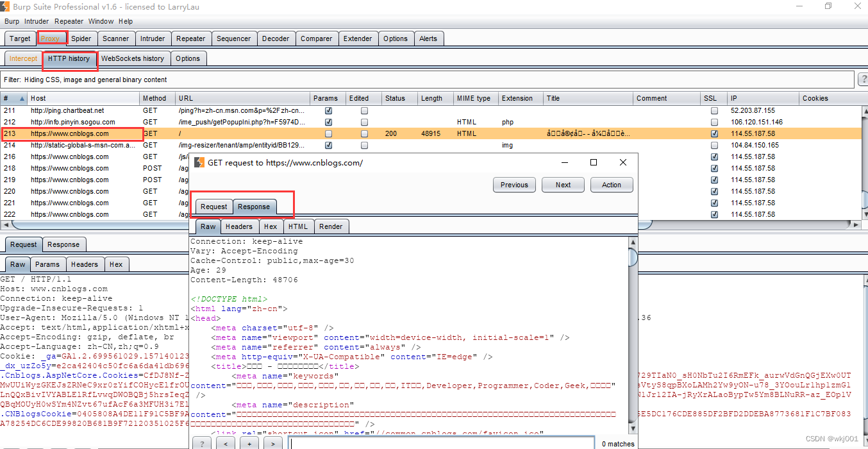Open the Intruder menu in the menu bar

tap(37, 21)
